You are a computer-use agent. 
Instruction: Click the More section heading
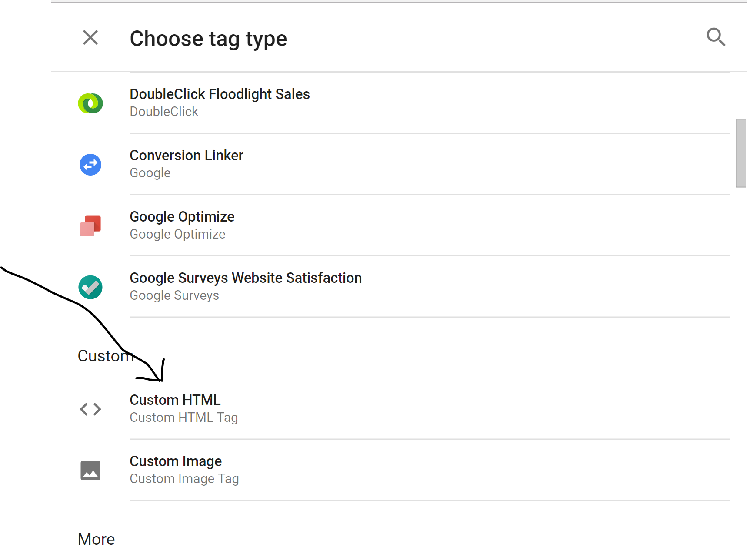pos(96,539)
